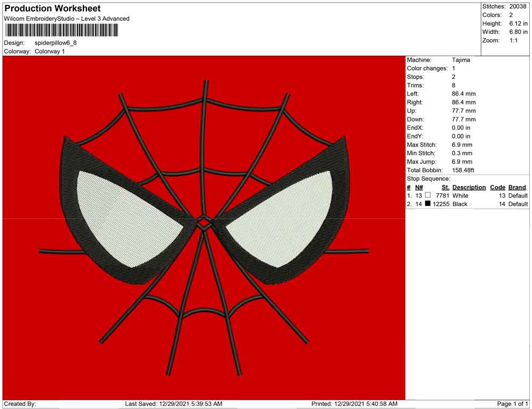The height and width of the screenshot is (409, 532).
Task: Click the Stitches count 20038
Action: coord(517,6)
